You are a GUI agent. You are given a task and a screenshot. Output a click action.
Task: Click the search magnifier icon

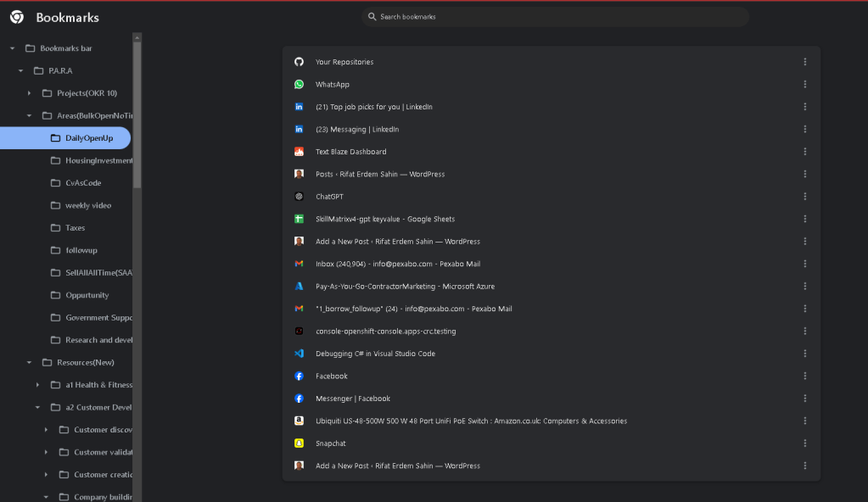372,17
